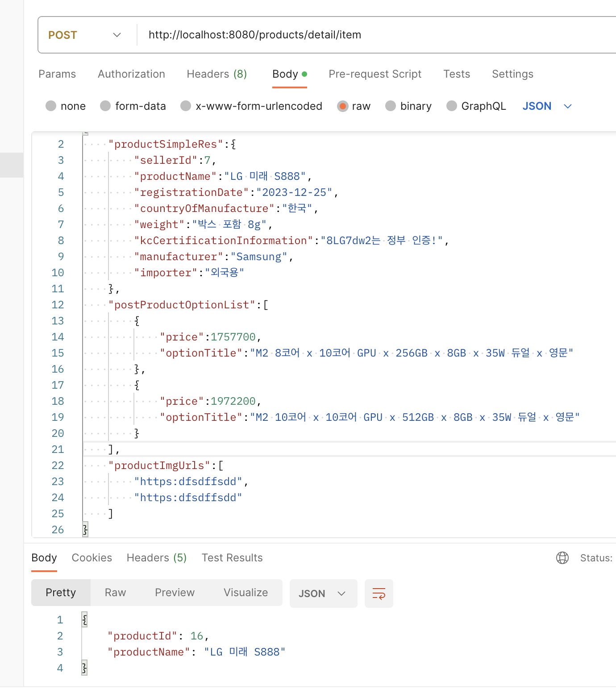Open the POST request method dropdown

[x=85, y=35]
